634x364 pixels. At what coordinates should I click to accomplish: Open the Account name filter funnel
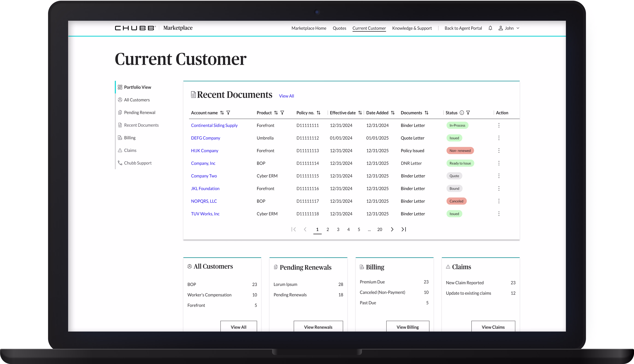228,113
